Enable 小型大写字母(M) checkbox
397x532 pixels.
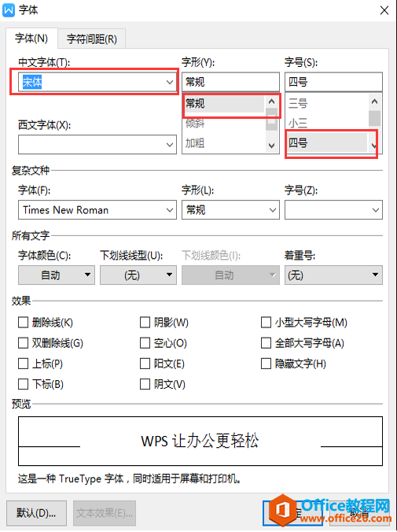267,323
